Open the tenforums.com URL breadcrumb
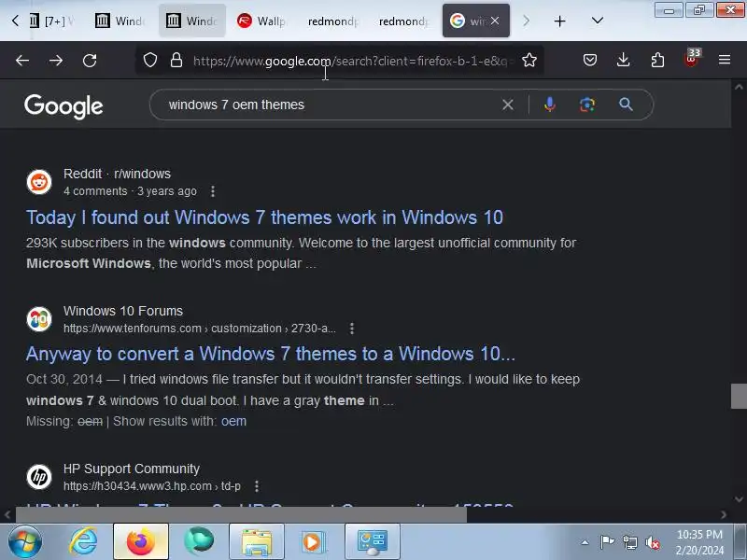The height and width of the screenshot is (560, 747). 200,329
